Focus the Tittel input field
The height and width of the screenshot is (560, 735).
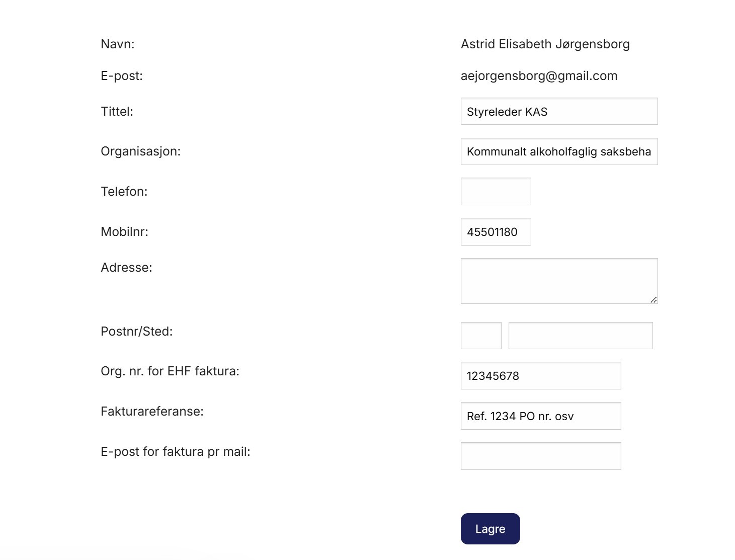pos(559,111)
